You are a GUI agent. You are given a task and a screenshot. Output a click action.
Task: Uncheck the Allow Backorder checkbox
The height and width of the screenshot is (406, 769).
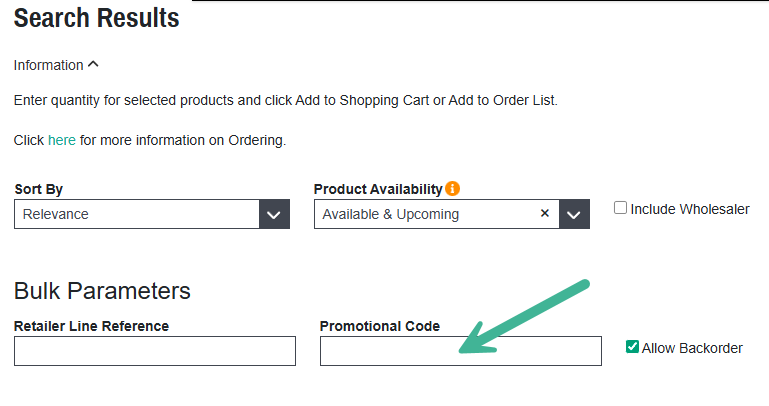632,347
